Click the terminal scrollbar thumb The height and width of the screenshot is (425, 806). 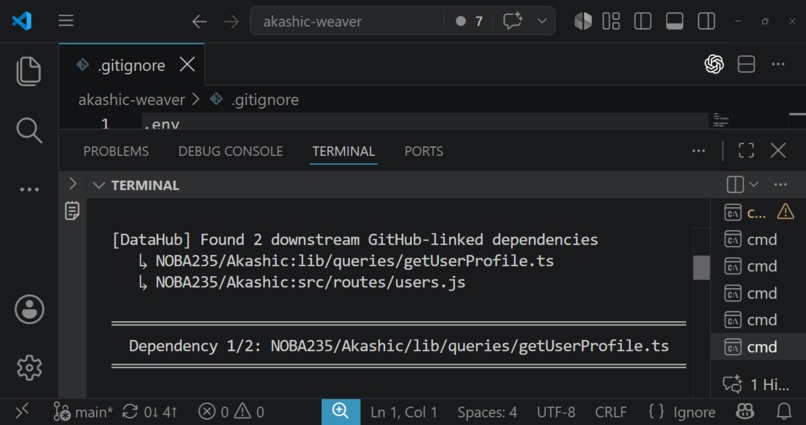click(701, 267)
